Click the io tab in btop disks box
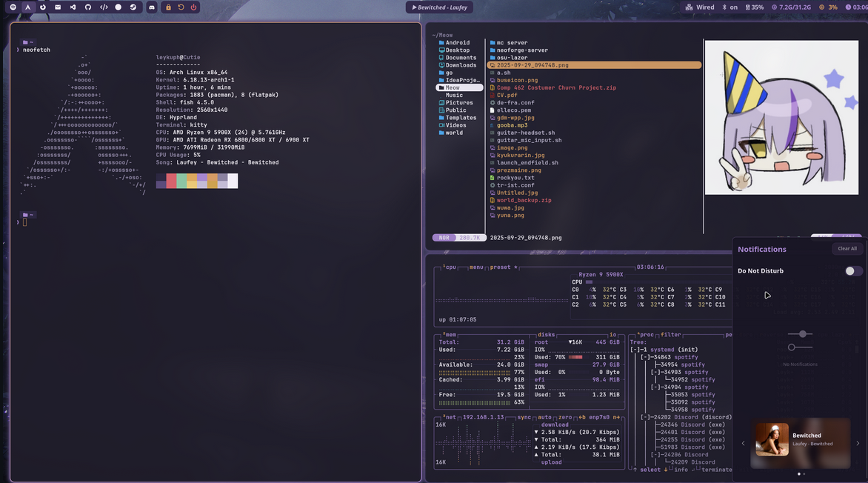Screen dimensions: 868x483 point(612,335)
